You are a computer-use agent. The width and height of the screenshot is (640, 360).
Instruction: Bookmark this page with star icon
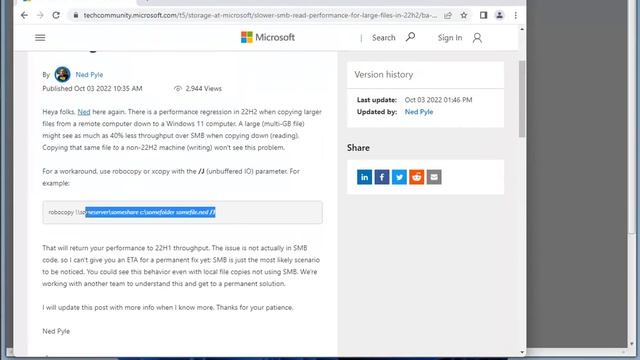[x=464, y=16]
